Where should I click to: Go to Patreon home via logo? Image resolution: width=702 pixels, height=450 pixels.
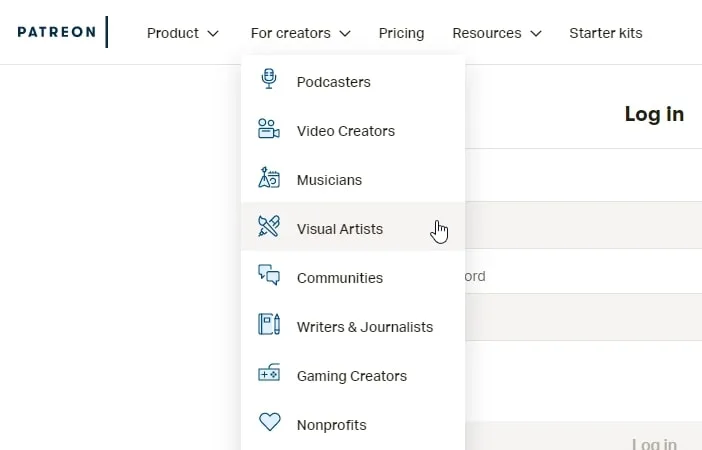coord(57,32)
